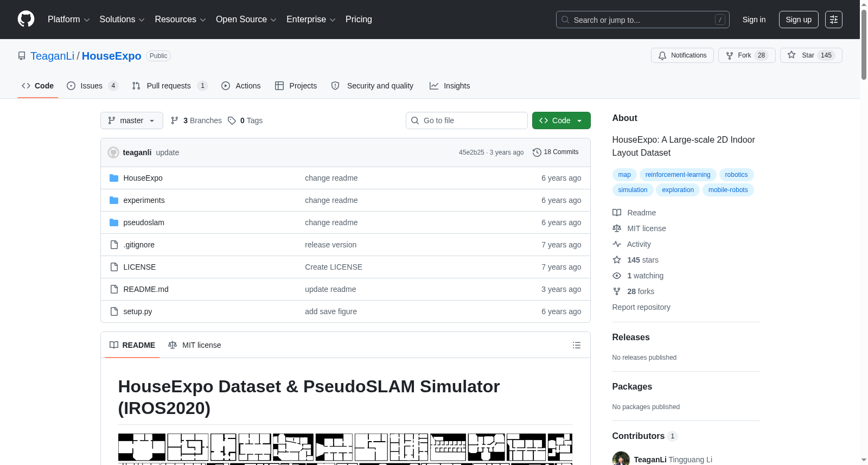The width and height of the screenshot is (868, 465).
Task: Click the Search or jump to field
Action: point(643,20)
